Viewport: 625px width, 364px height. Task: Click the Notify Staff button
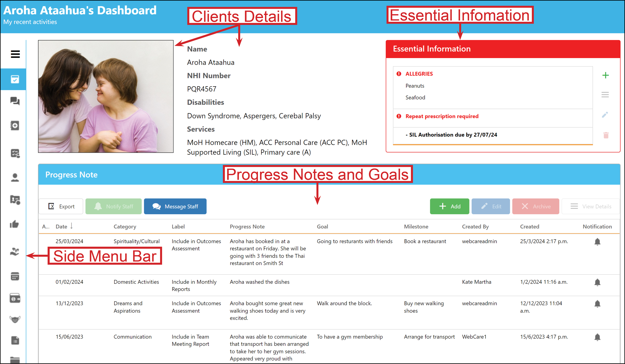pyautogui.click(x=114, y=206)
